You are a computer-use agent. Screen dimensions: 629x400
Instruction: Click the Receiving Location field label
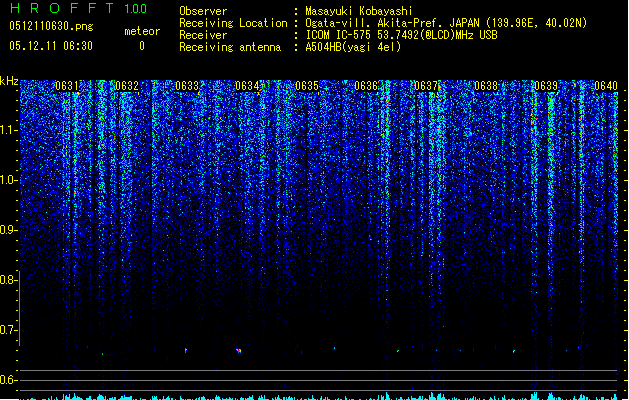233,23
